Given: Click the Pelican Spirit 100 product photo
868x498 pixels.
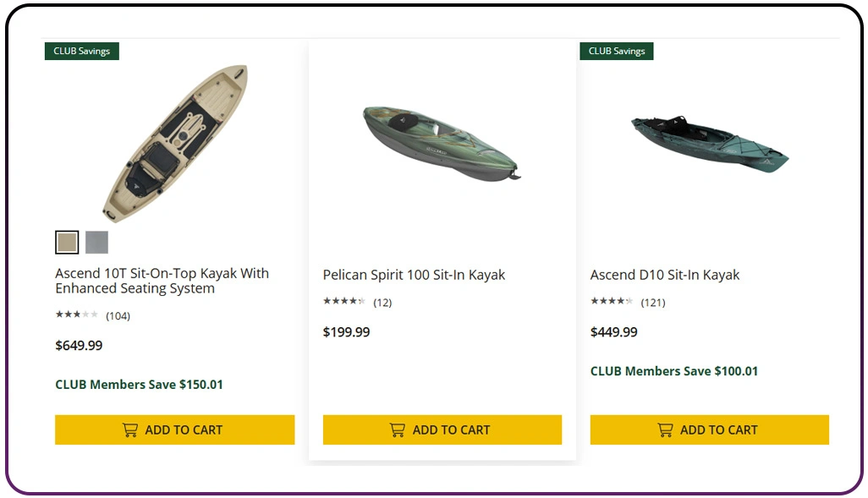Looking at the screenshot, I should tap(441, 140).
